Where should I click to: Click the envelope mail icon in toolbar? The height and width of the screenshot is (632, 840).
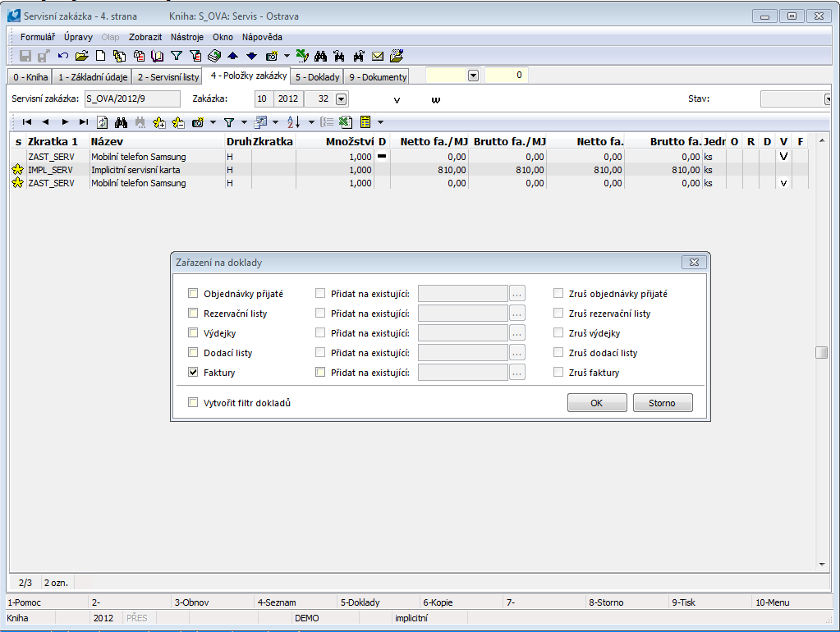coord(378,56)
